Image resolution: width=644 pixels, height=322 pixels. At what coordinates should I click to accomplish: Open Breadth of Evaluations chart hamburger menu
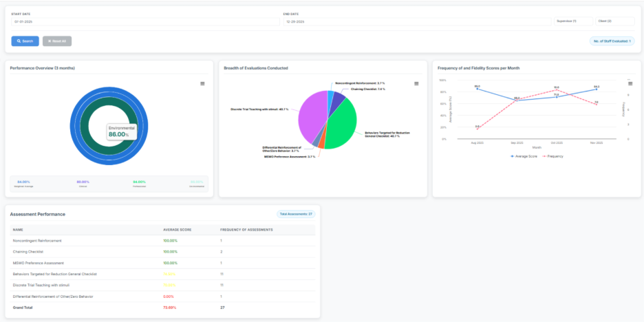pos(416,83)
